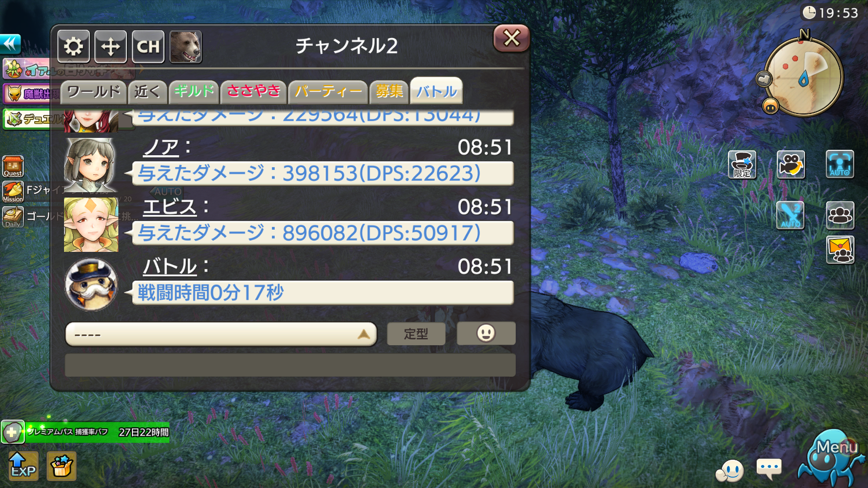Click the move chat window arrows icon
Image resolution: width=868 pixels, height=488 pixels.
click(x=111, y=46)
